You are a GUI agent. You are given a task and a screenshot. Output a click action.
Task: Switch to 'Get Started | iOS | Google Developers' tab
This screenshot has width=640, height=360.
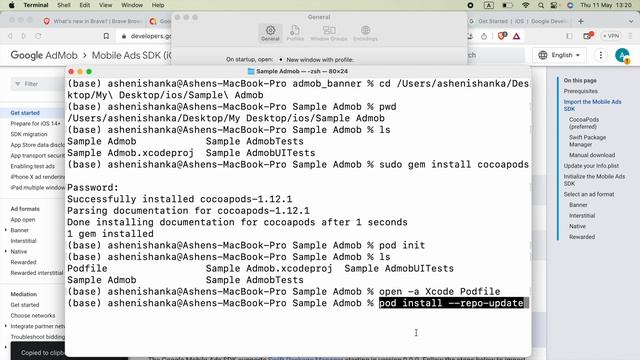(x=518, y=21)
